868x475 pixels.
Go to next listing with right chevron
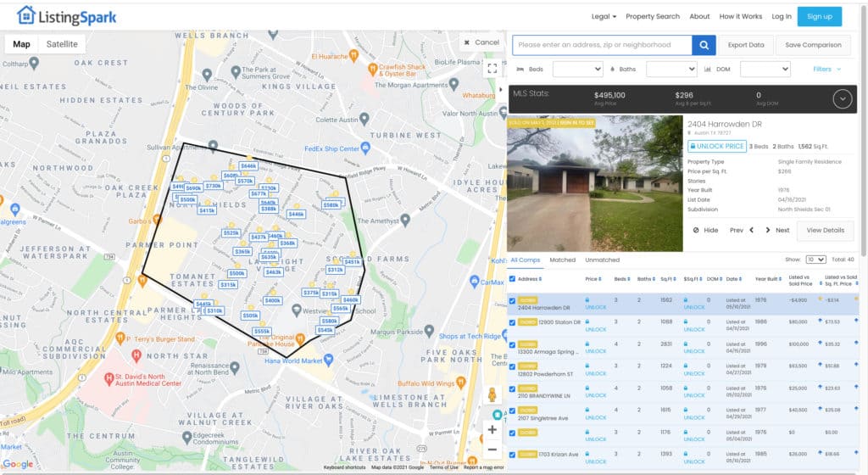[x=768, y=231]
